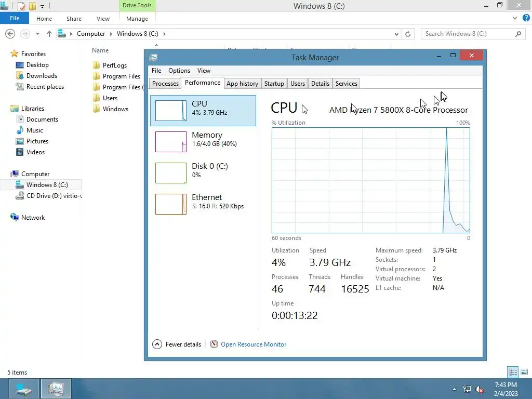Open the Manage ribbon tab
Viewport: 532px width, 399px height.
137,19
